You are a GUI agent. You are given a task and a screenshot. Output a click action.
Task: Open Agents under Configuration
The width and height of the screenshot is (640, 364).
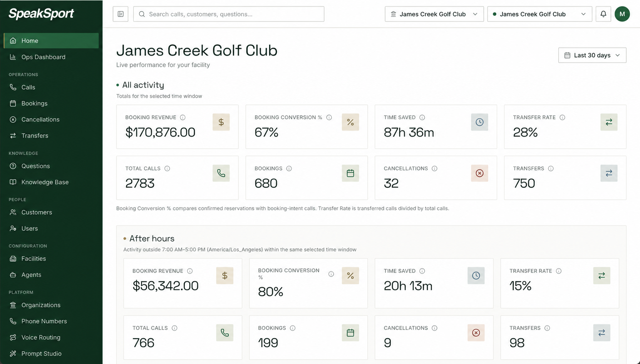pyautogui.click(x=51, y=275)
